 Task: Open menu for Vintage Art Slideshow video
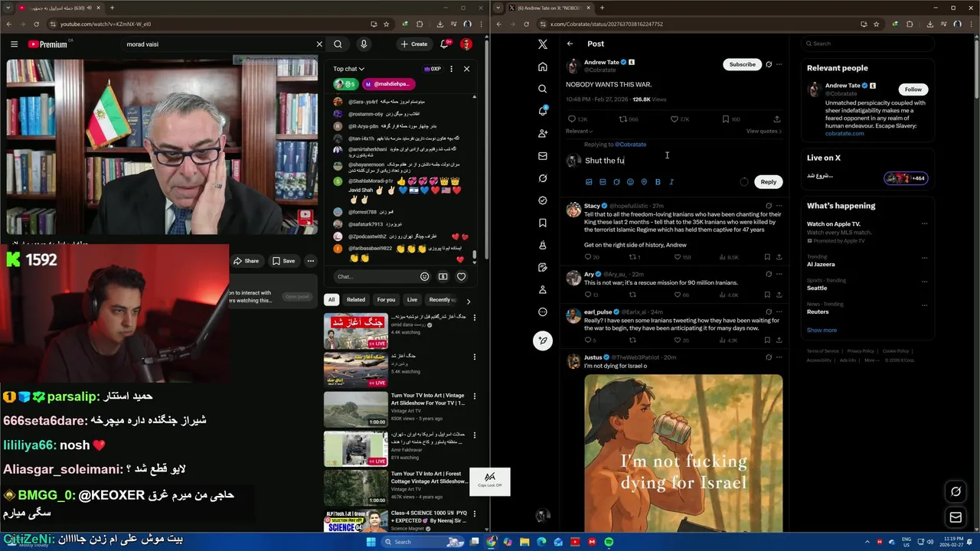coord(474,396)
